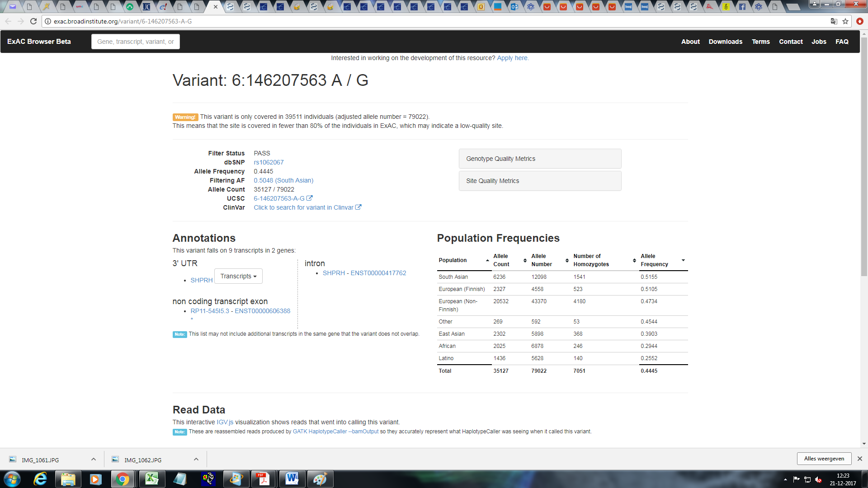The height and width of the screenshot is (488, 868).
Task: Expand the Site Quality Metrics panel
Action: click(540, 181)
